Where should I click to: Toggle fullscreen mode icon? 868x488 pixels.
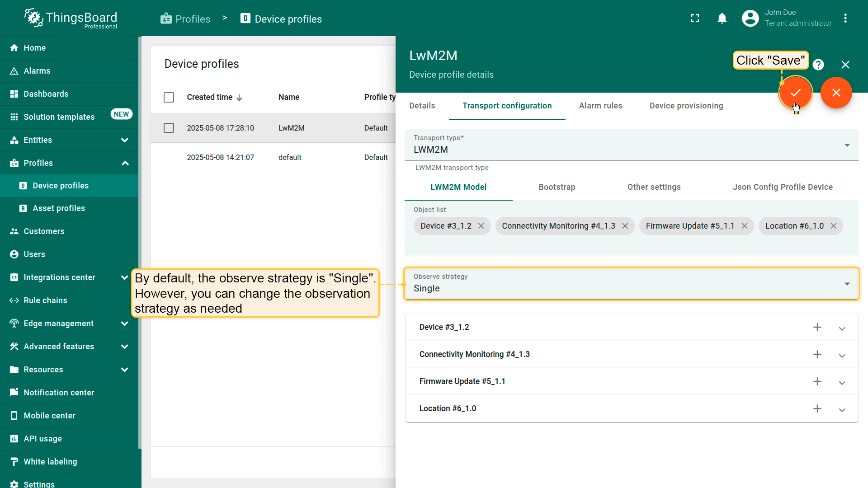(x=695, y=19)
